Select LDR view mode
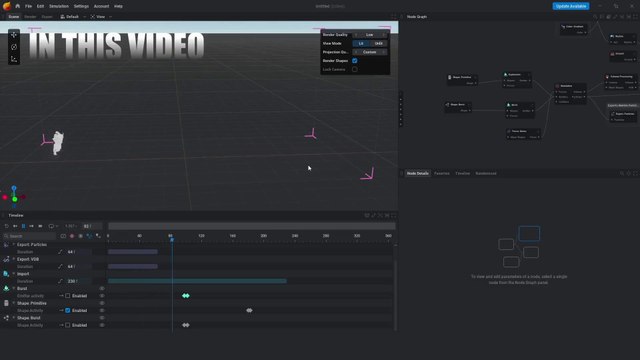This screenshot has width=640, height=360. [361, 43]
